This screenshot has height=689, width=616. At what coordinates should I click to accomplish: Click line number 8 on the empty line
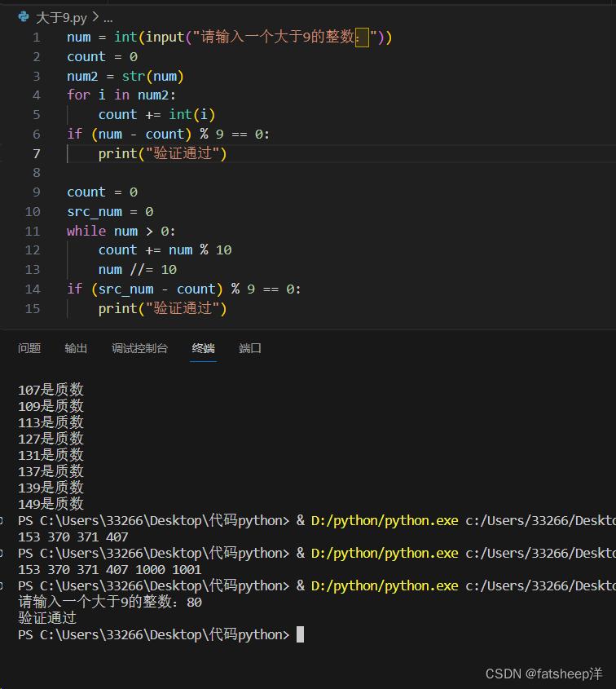(37, 173)
